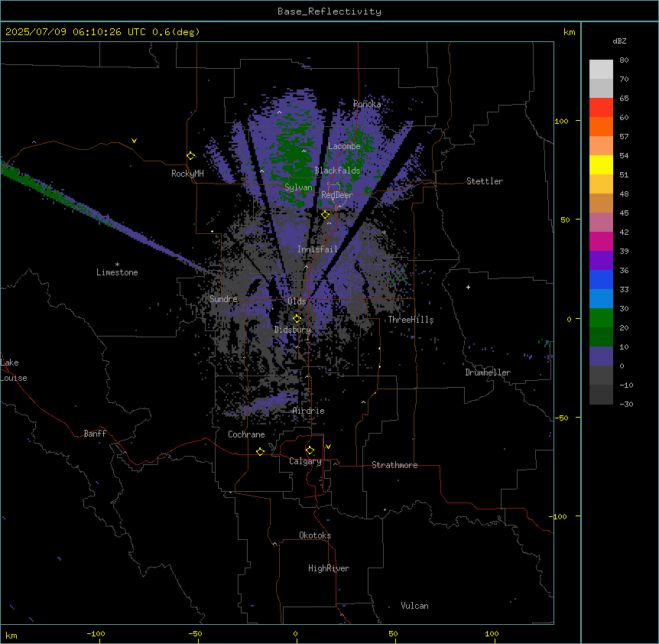The image size is (659, 644).
Task: Click the Didsbury label
Action: click(293, 330)
